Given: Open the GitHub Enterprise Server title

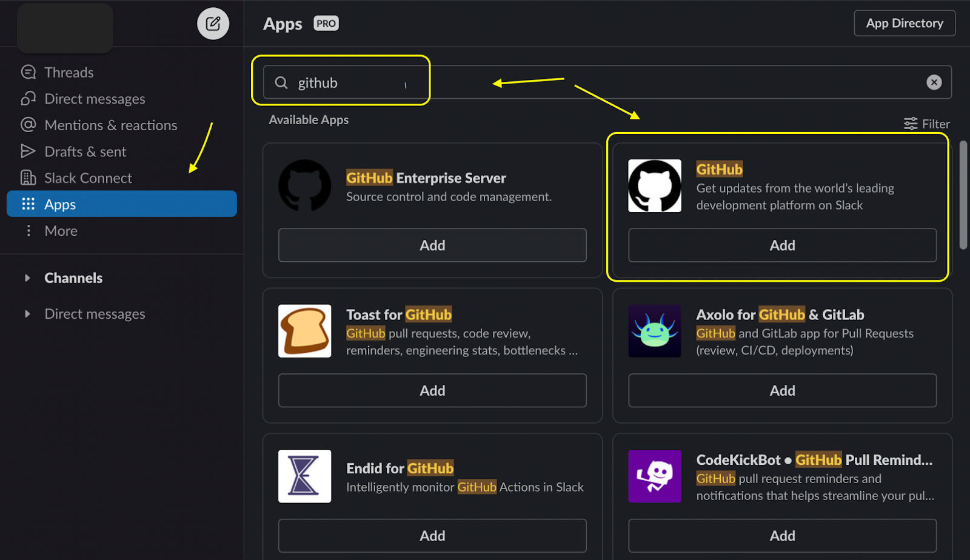Looking at the screenshot, I should (426, 178).
